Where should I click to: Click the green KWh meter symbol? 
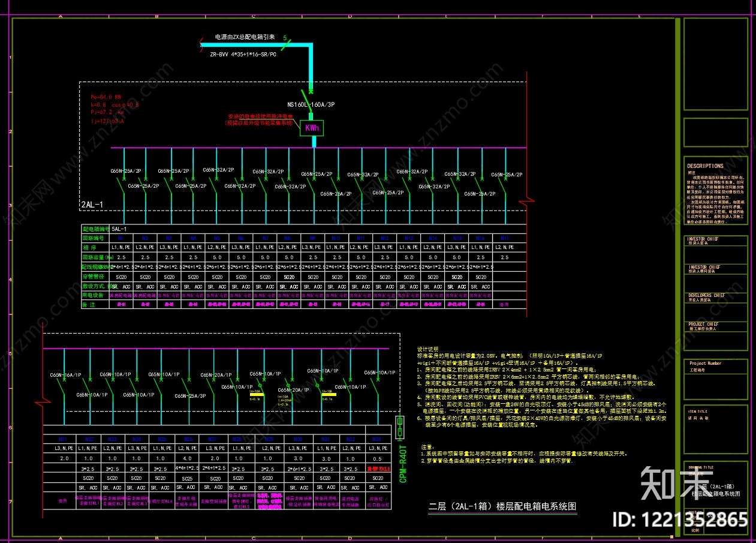(x=312, y=128)
